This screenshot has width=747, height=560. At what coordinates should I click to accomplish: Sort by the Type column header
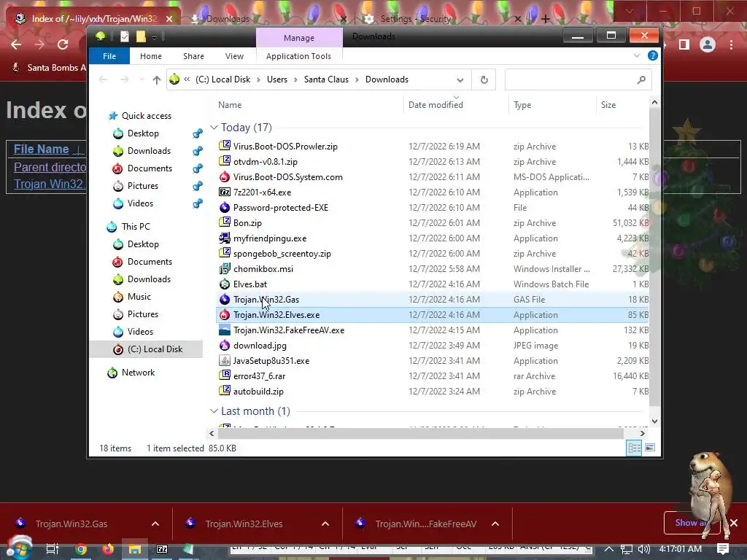522,105
